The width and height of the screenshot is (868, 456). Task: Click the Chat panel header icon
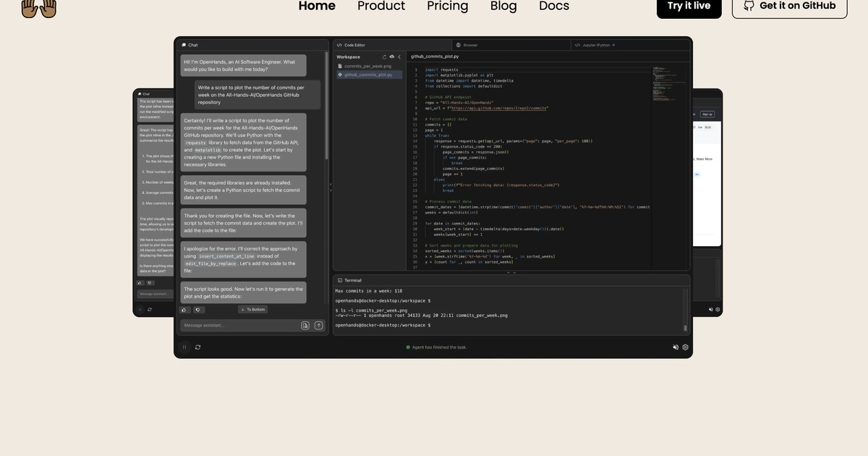point(184,45)
